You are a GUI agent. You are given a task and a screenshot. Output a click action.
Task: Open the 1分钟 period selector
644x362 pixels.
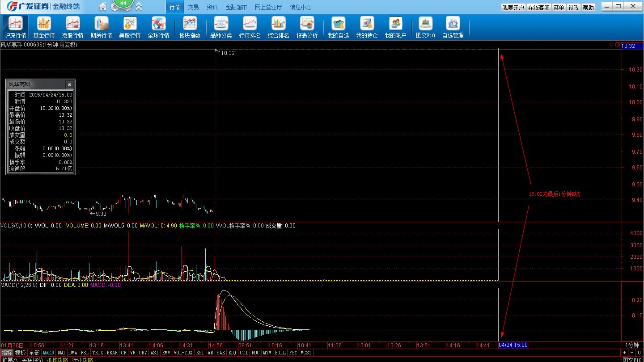pos(632,345)
